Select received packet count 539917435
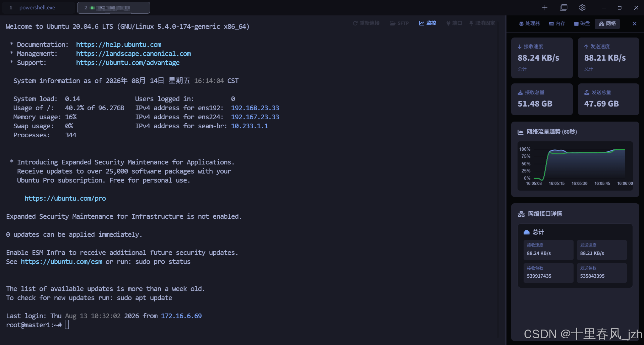Screen dimensions: 644x345 click(539, 276)
